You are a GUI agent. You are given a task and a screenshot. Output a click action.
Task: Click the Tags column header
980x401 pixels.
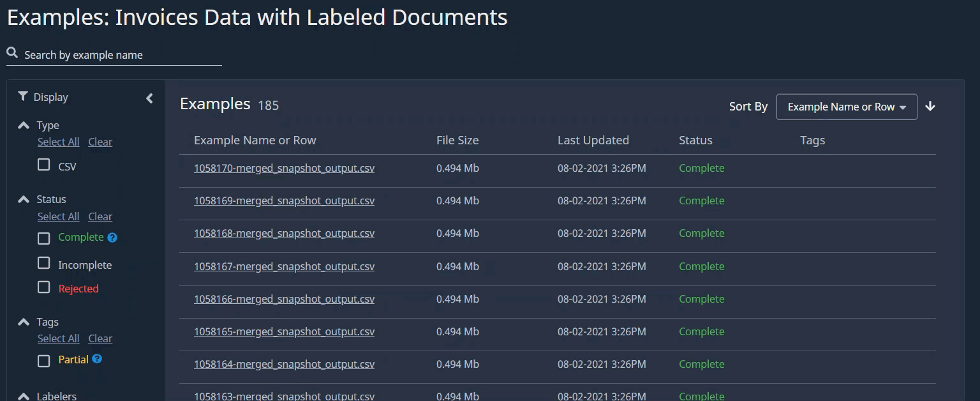pos(813,140)
